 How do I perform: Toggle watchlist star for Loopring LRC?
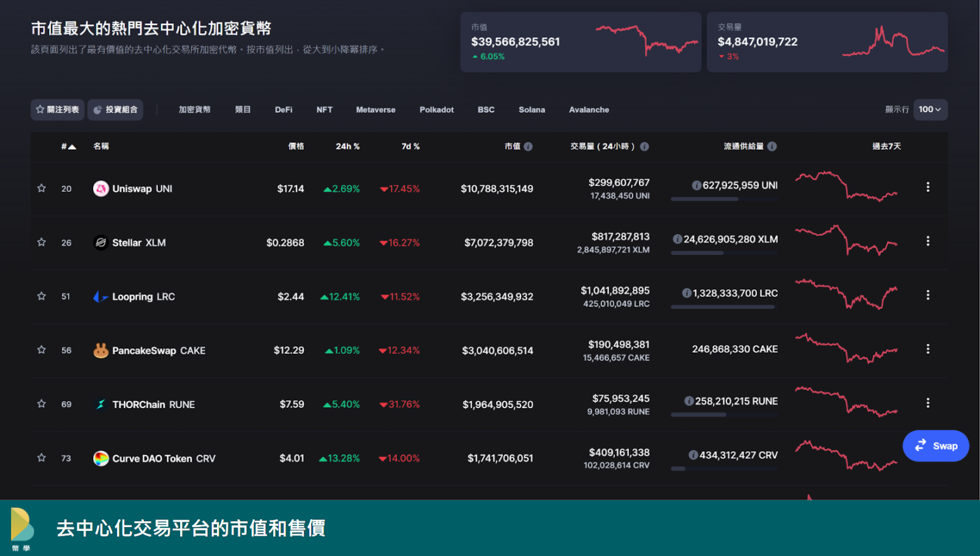coord(42,296)
